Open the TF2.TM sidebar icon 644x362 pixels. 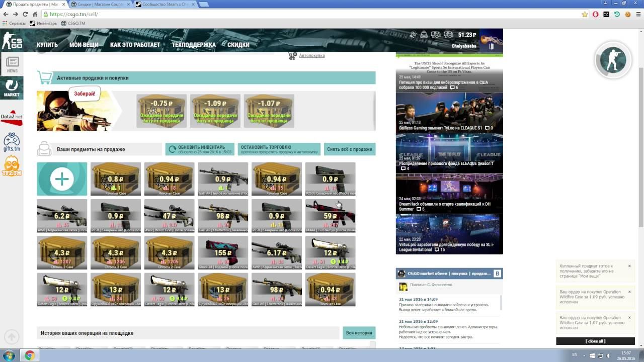click(x=12, y=166)
